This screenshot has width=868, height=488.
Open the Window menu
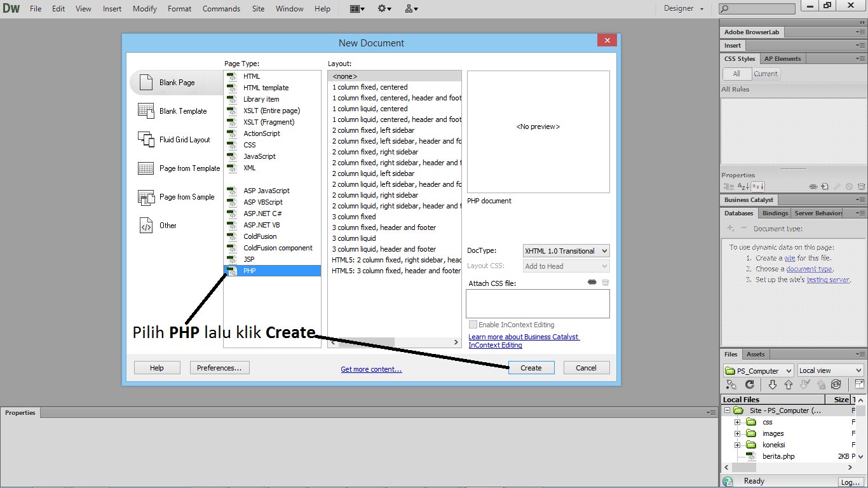(290, 9)
